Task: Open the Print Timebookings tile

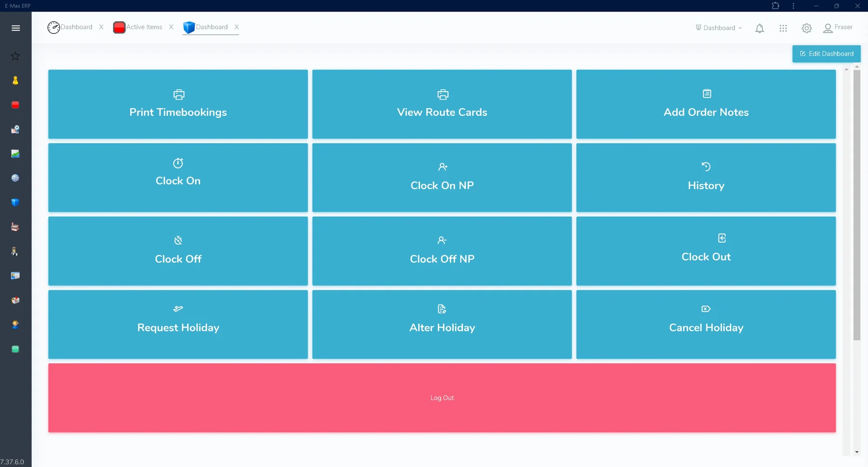Action: point(178,104)
